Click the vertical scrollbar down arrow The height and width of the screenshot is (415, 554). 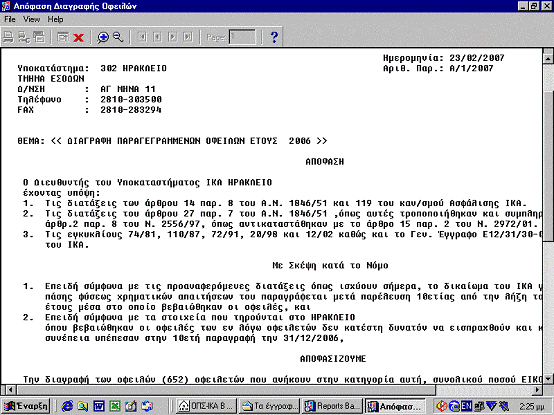click(x=548, y=378)
